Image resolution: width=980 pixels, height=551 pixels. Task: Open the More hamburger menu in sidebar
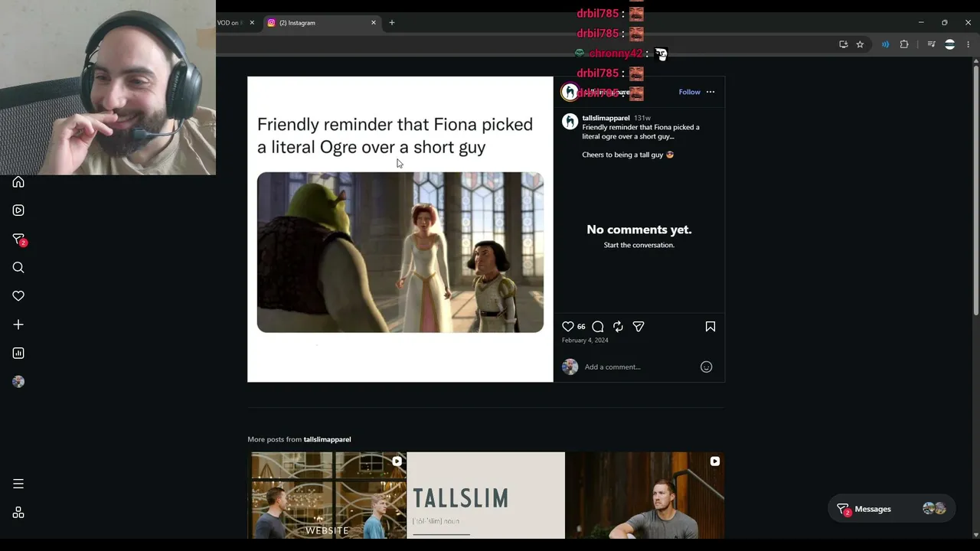(x=18, y=484)
